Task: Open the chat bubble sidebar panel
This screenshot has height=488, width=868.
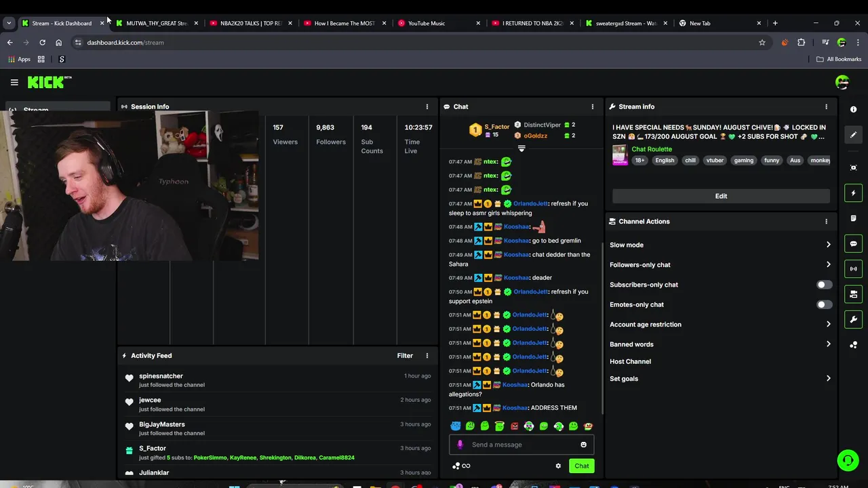Action: [x=853, y=243]
